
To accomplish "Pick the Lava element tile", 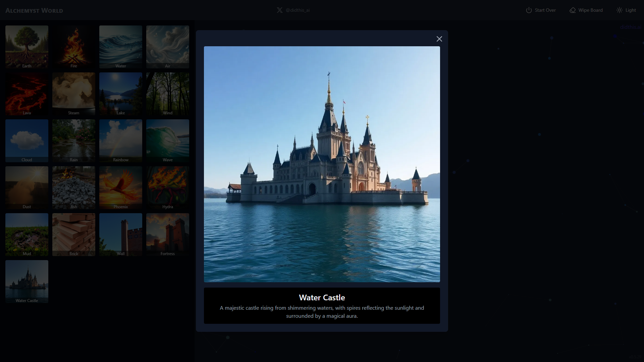I will pyautogui.click(x=27, y=94).
